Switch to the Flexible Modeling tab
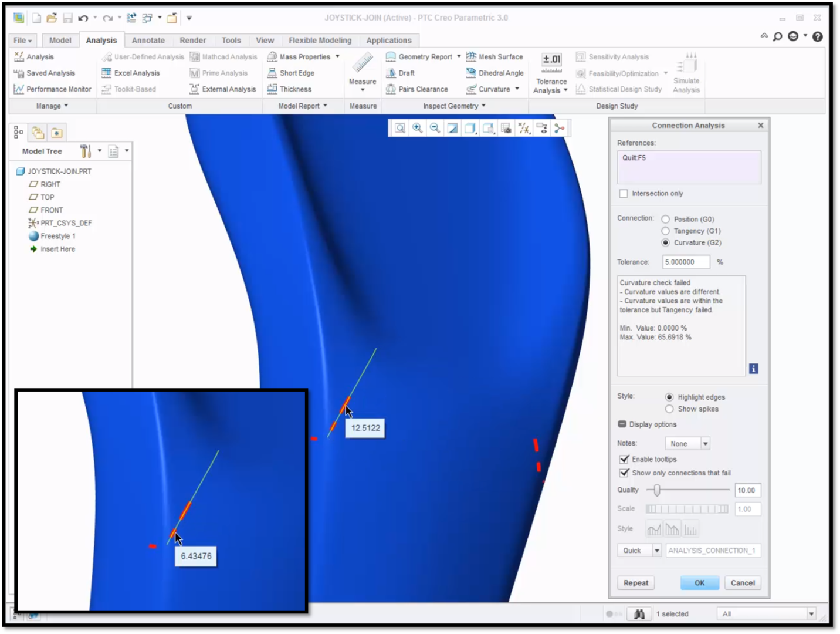 320,41
